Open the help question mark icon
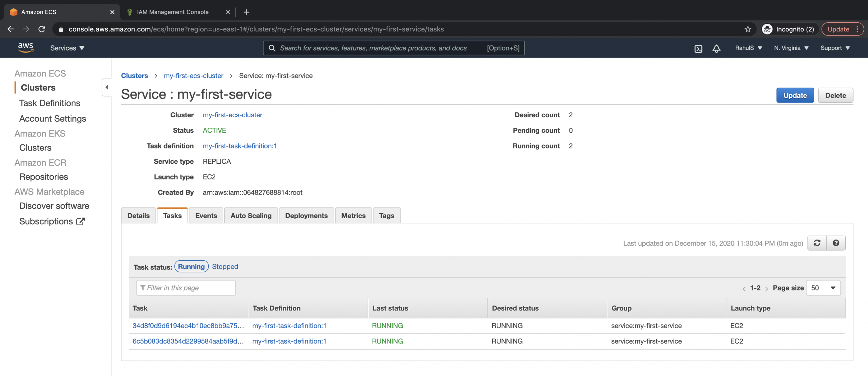 point(836,242)
